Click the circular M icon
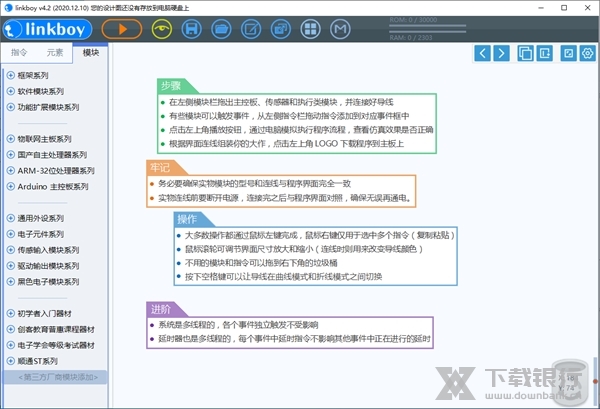The width and height of the screenshot is (600, 409). [340, 29]
